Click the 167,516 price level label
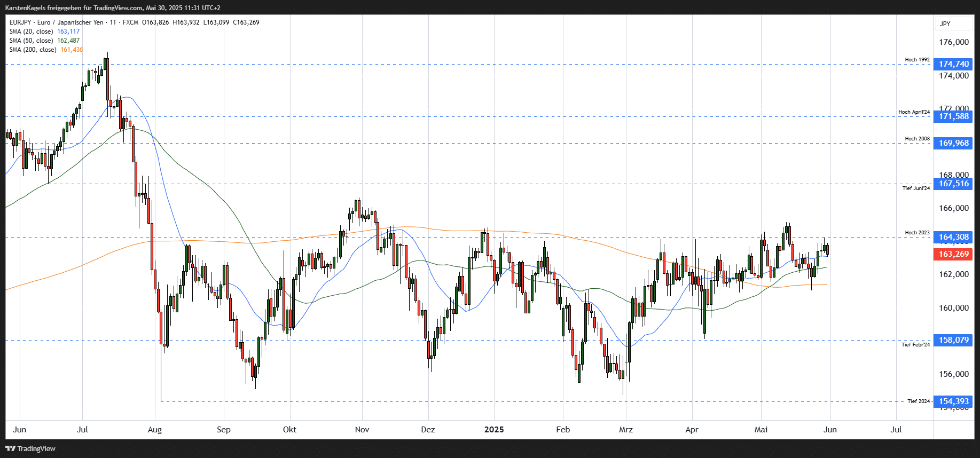Viewport: 980px width, 458px height. tap(953, 184)
